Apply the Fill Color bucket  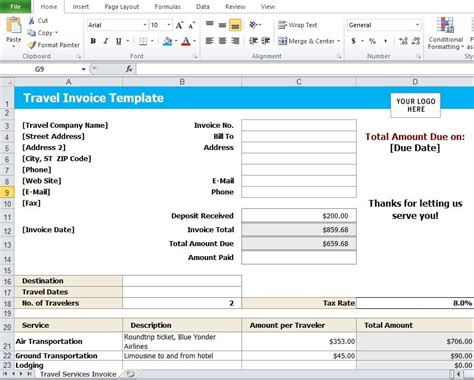point(168,41)
